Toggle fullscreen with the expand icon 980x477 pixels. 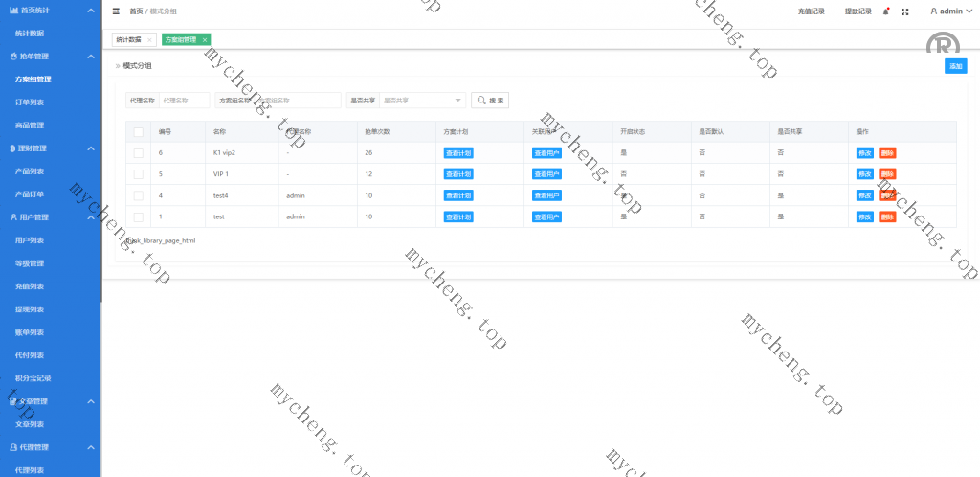pyautogui.click(x=905, y=11)
